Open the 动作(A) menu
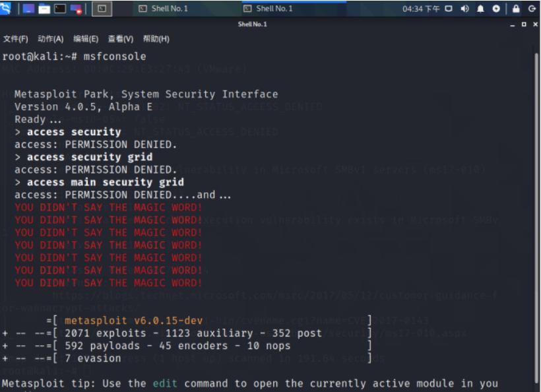The height and width of the screenshot is (392, 541). click(50, 39)
